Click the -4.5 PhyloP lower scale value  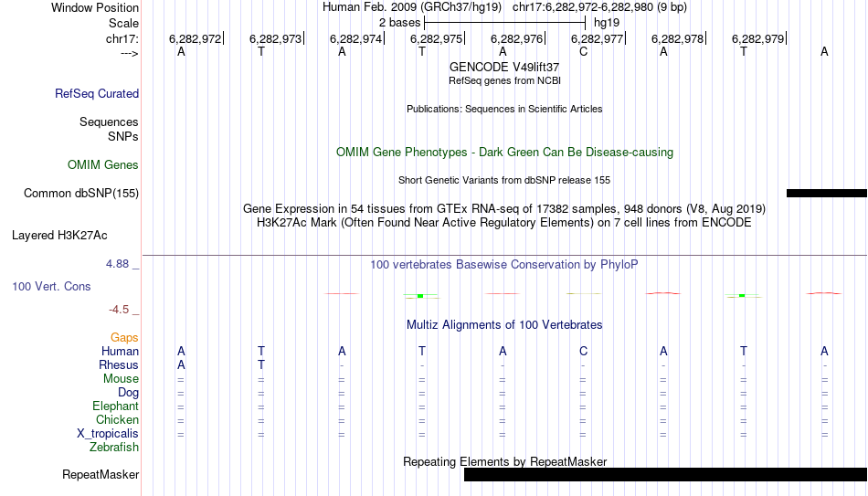coord(119,310)
